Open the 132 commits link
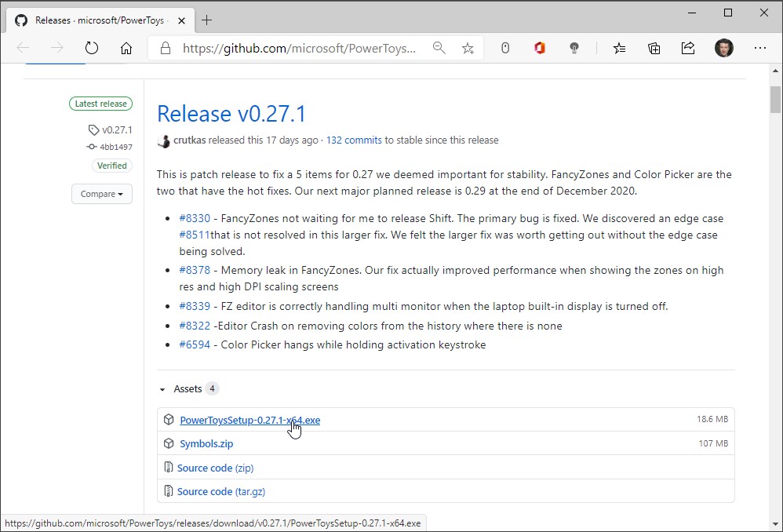This screenshot has height=532, width=783. coord(354,140)
